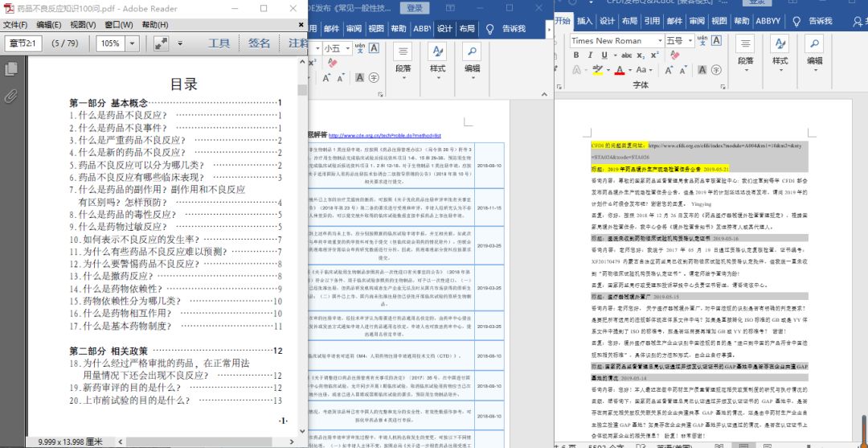Click the Styles group icon in the CFDI Word window
The image size is (868, 448).
(x=780, y=45)
